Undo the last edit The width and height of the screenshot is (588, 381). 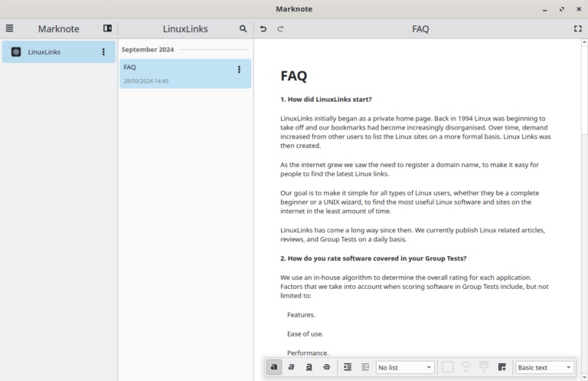pyautogui.click(x=263, y=28)
